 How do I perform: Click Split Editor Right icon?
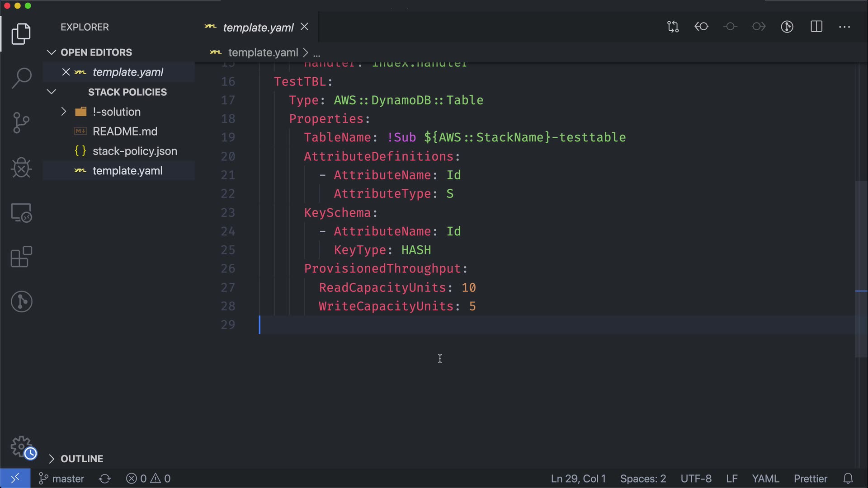tap(816, 27)
